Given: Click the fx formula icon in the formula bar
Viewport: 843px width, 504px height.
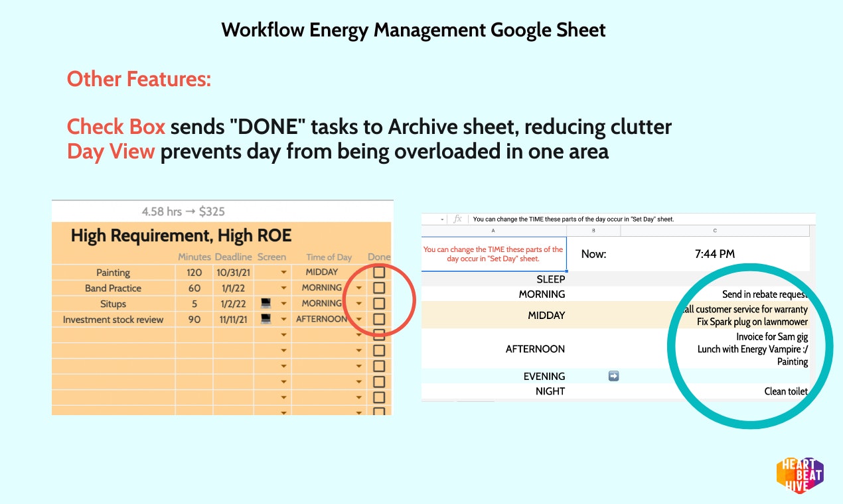Looking at the screenshot, I should click(457, 219).
